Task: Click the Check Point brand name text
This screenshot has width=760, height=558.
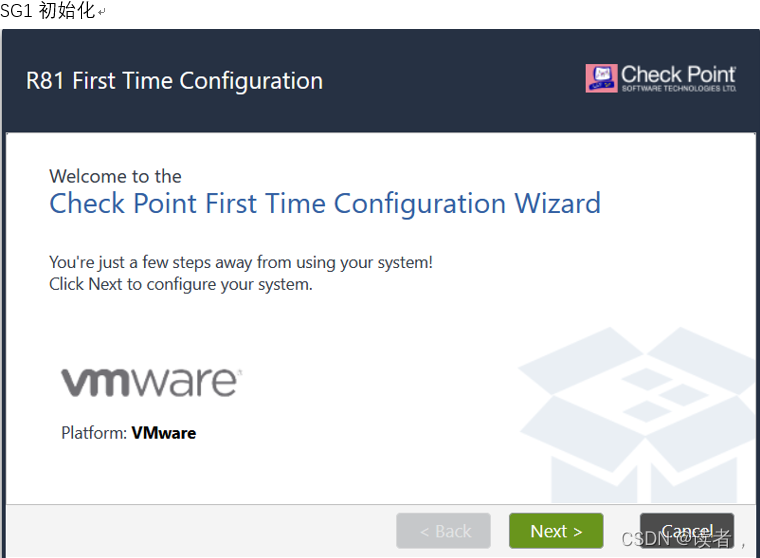Action: pyautogui.click(x=678, y=75)
